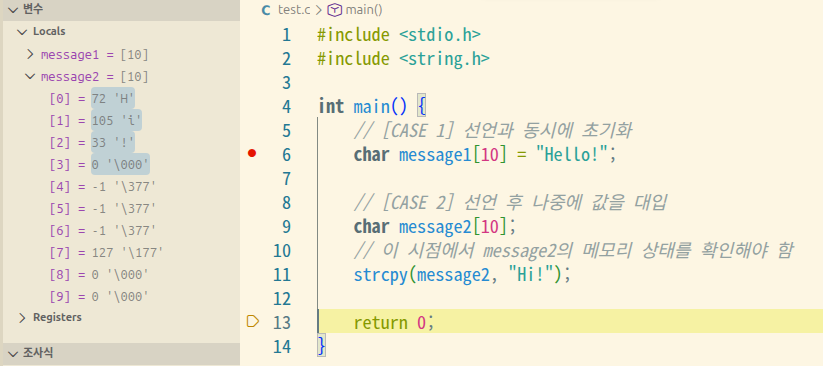Select value 0 '\000' at index 3
The width and height of the screenshot is (823, 366).
120,165
